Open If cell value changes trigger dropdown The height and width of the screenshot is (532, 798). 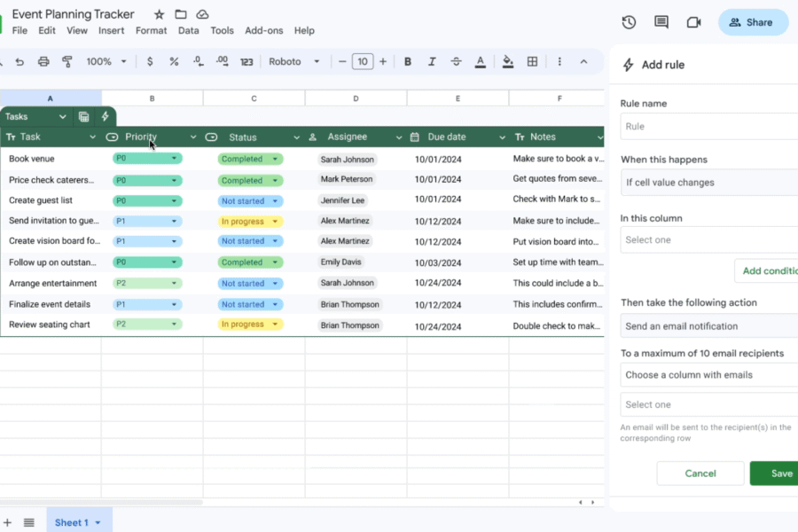(709, 183)
